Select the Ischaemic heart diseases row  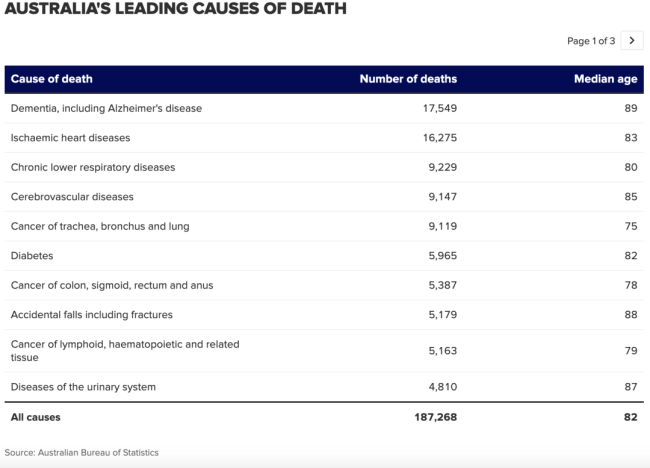click(70, 138)
